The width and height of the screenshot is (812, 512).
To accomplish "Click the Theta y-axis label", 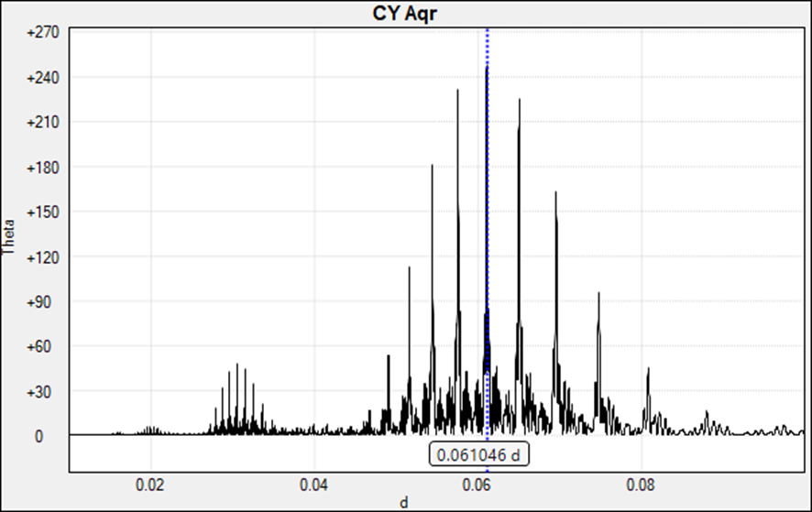I will [10, 235].
